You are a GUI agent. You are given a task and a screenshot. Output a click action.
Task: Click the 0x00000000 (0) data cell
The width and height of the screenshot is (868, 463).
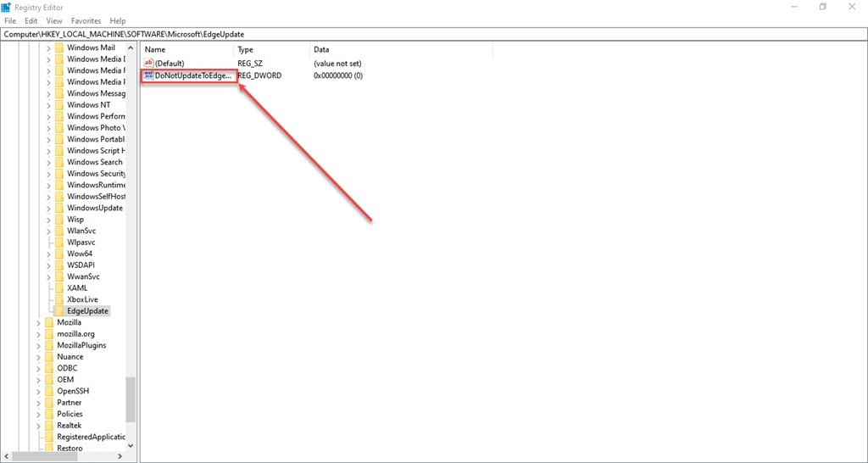coord(338,75)
